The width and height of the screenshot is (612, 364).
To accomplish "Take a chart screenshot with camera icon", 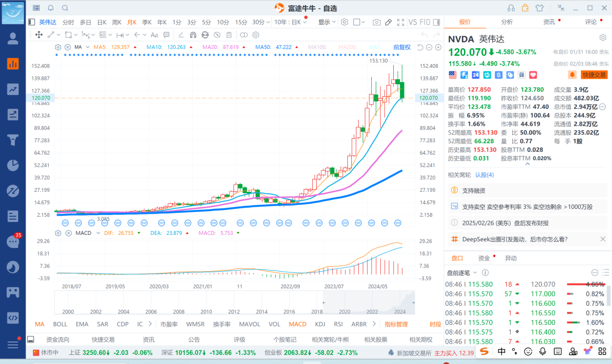I will 376,22.
